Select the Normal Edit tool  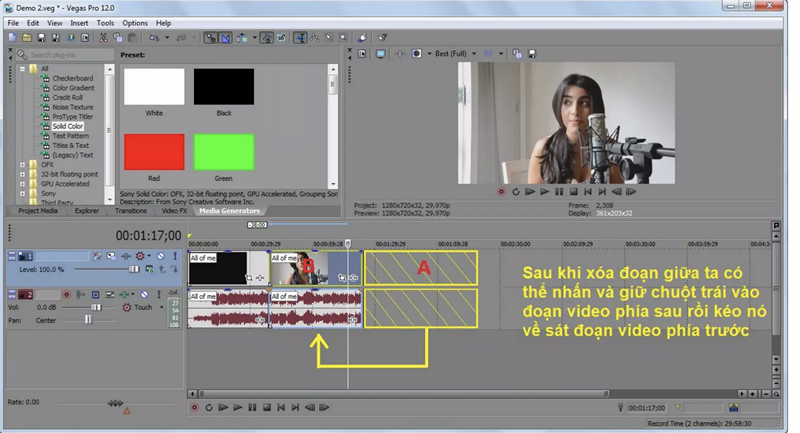click(x=300, y=38)
